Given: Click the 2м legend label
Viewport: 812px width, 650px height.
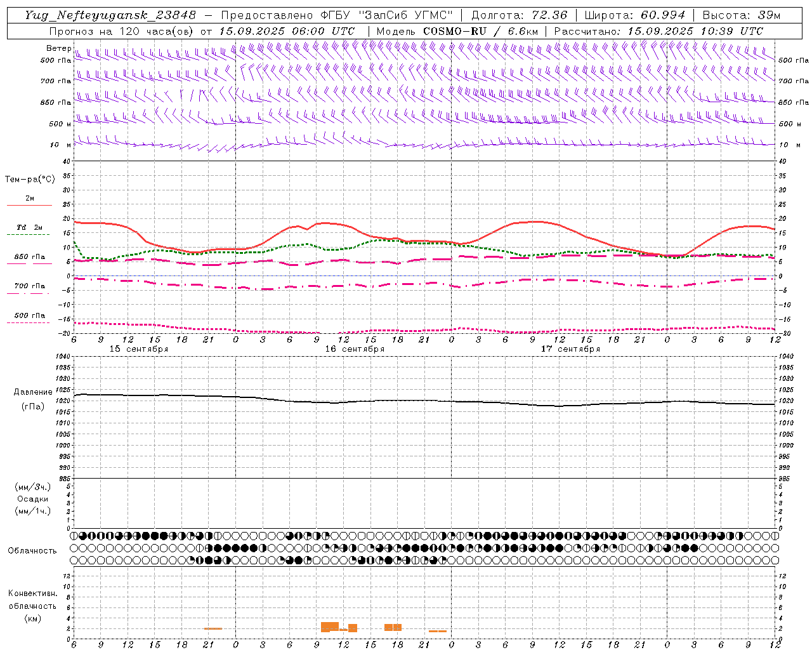Looking at the screenshot, I should pyautogui.click(x=30, y=199).
